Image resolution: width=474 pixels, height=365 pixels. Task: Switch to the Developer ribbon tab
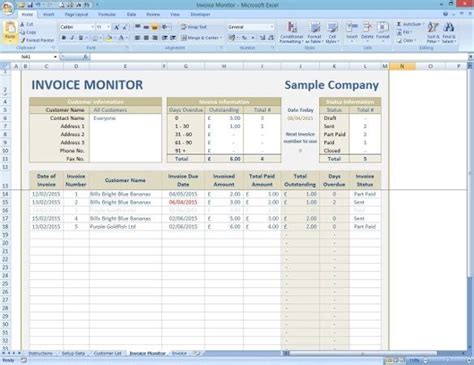[x=200, y=15]
